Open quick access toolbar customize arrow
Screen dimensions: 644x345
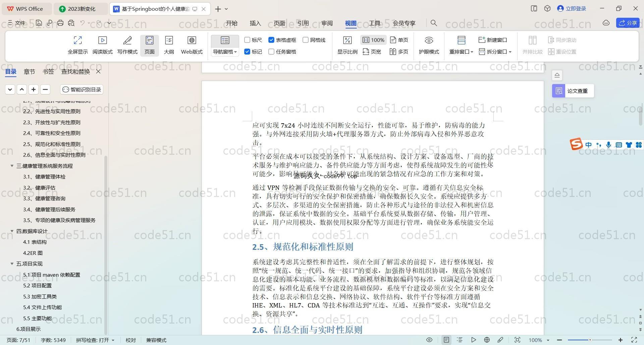pyautogui.click(x=109, y=23)
